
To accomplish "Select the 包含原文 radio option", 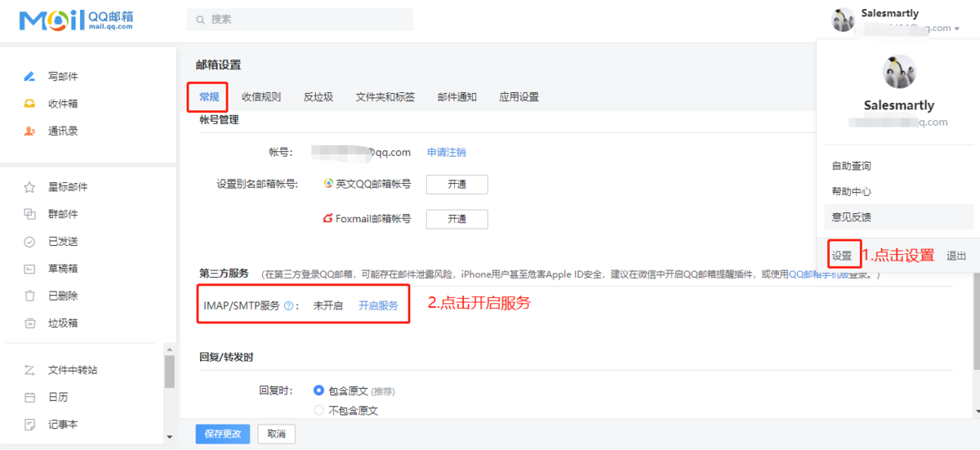I will click(x=319, y=390).
